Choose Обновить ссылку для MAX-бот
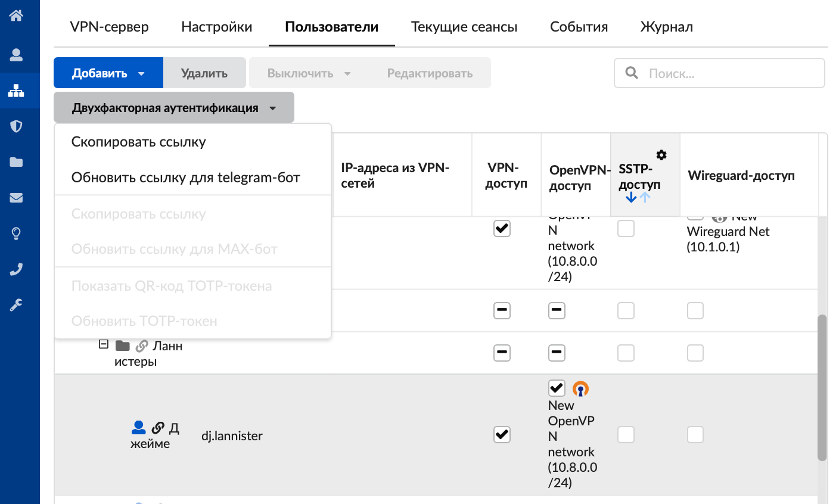Image resolution: width=839 pixels, height=504 pixels. [192, 249]
